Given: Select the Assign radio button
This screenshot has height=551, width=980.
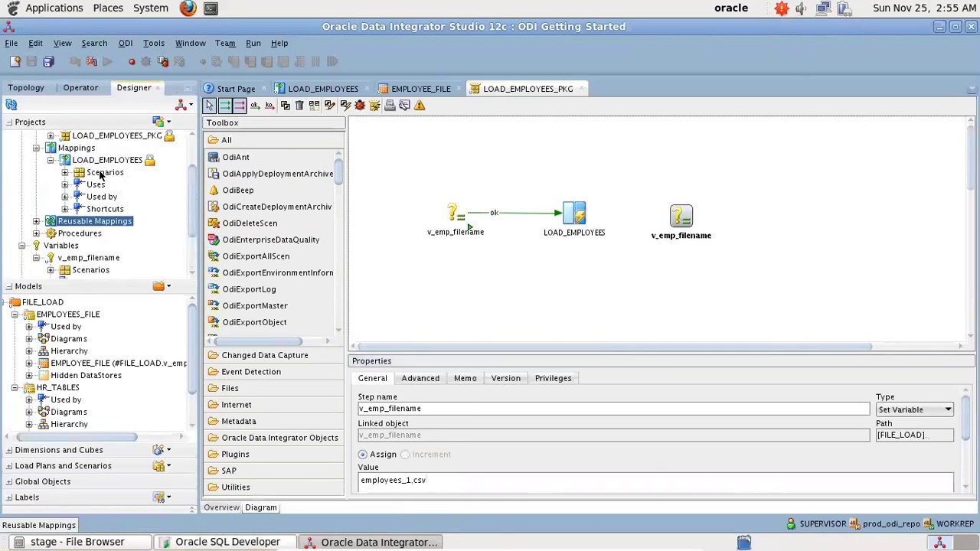Looking at the screenshot, I should [x=363, y=455].
